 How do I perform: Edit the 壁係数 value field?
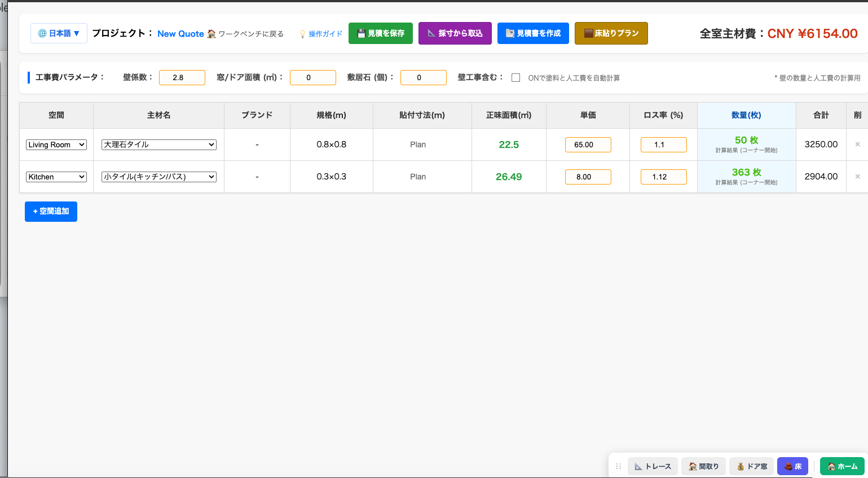pos(182,77)
